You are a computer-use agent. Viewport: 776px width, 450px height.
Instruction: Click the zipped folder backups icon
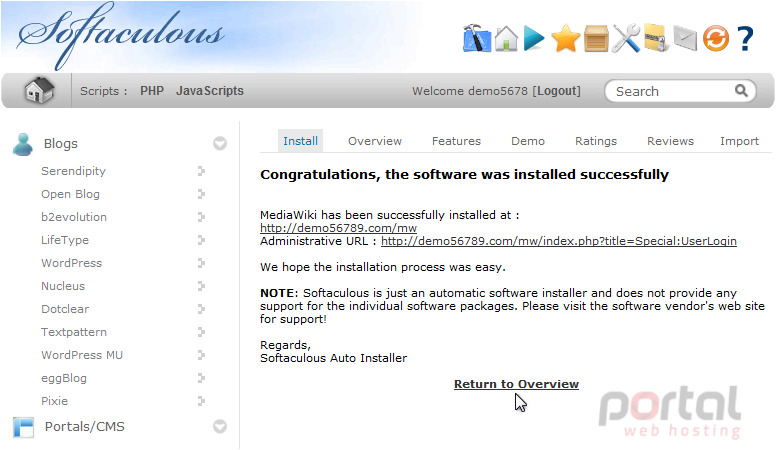point(656,38)
